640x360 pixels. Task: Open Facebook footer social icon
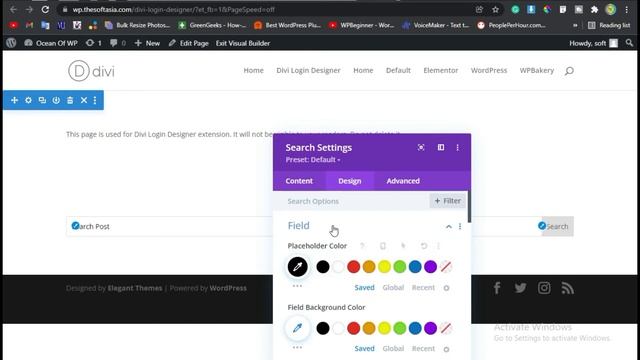tap(497, 288)
